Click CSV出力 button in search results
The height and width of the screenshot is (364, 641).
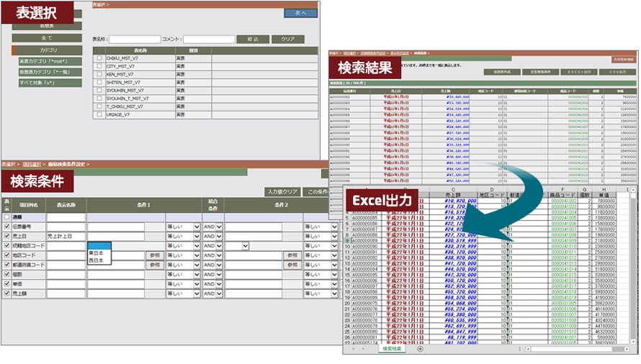coord(617,72)
